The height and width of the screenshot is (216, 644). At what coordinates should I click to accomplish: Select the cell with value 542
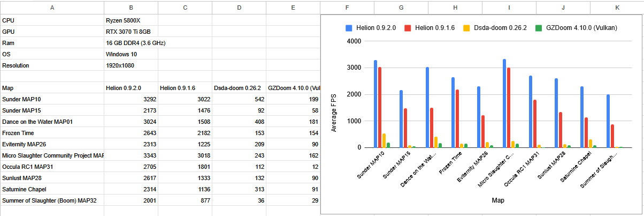tap(239, 99)
